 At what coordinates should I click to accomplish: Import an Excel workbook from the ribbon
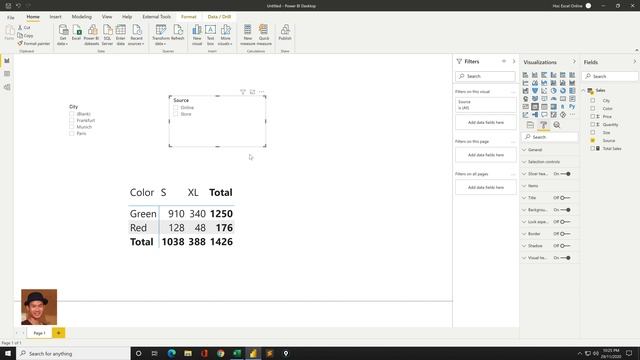pyautogui.click(x=76, y=33)
